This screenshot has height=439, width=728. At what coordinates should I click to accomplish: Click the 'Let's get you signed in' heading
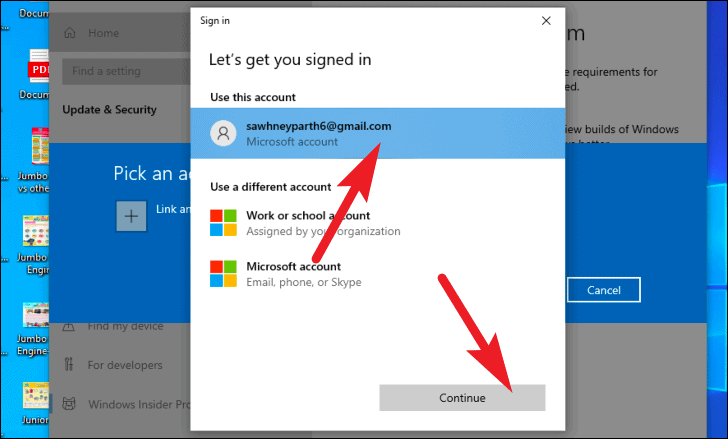(x=290, y=60)
